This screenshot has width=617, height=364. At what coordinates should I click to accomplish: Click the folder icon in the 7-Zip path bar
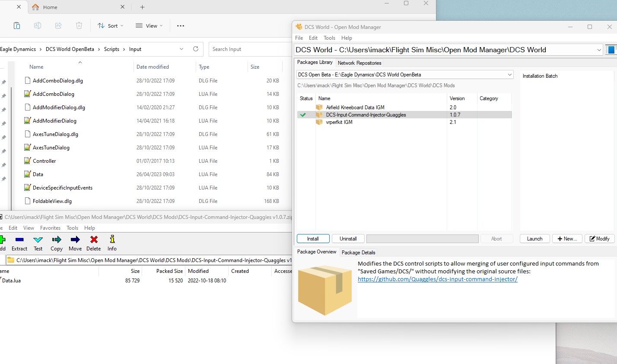point(11,260)
